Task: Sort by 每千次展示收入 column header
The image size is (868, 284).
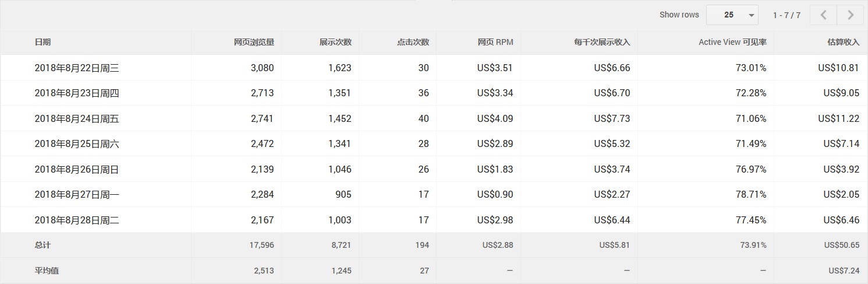Action: 602,42
